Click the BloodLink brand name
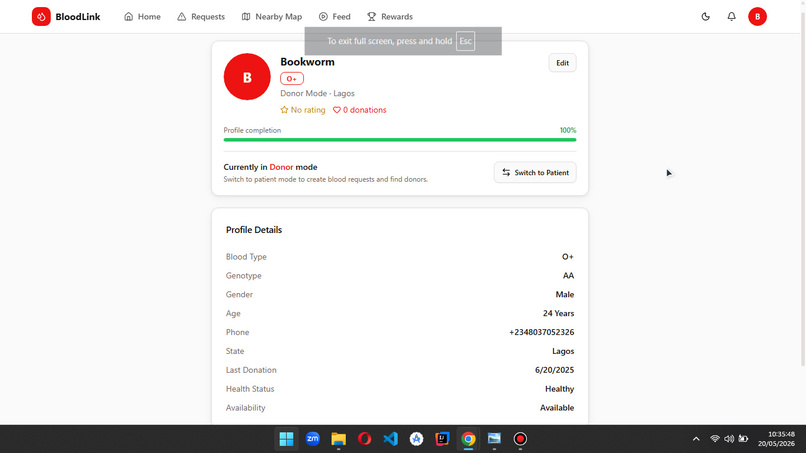Image resolution: width=806 pixels, height=453 pixels. tap(78, 16)
